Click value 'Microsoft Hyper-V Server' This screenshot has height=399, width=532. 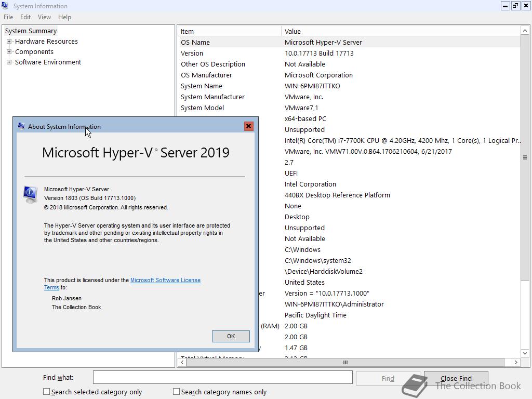tap(323, 43)
